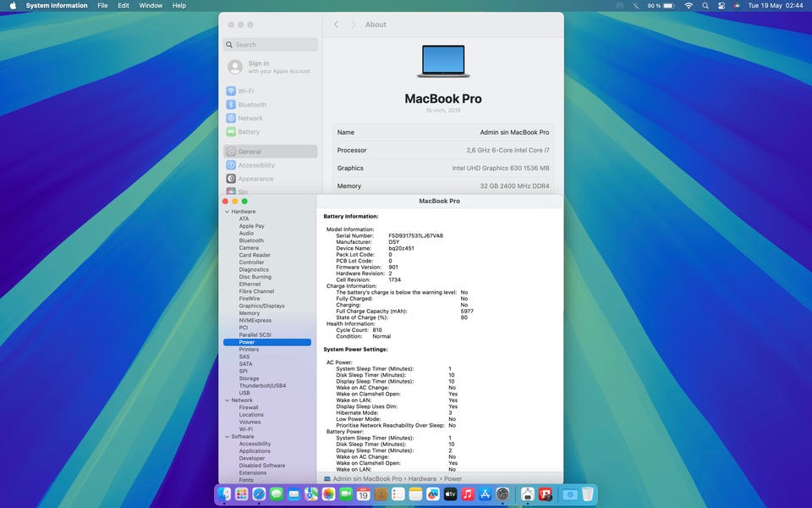
Task: Click the Siri icon in menu bar
Action: 737,6
